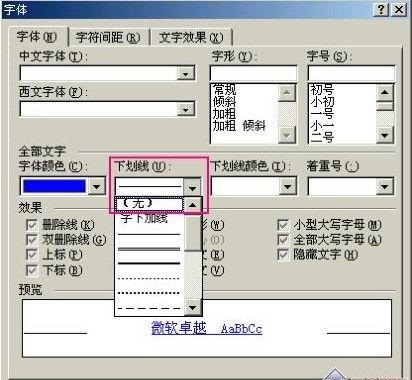Switch to the 字符间距 tab
The image size is (412, 380).
tap(108, 38)
